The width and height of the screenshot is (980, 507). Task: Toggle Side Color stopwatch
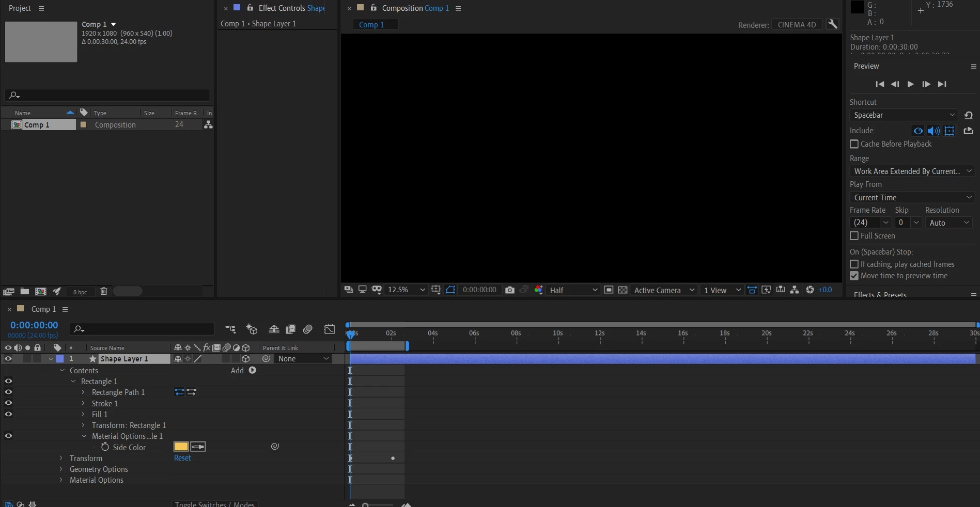pos(105,447)
